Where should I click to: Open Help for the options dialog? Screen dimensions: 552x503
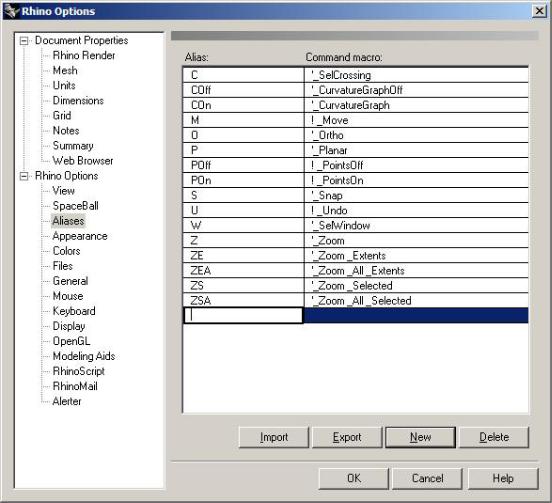tap(503, 478)
